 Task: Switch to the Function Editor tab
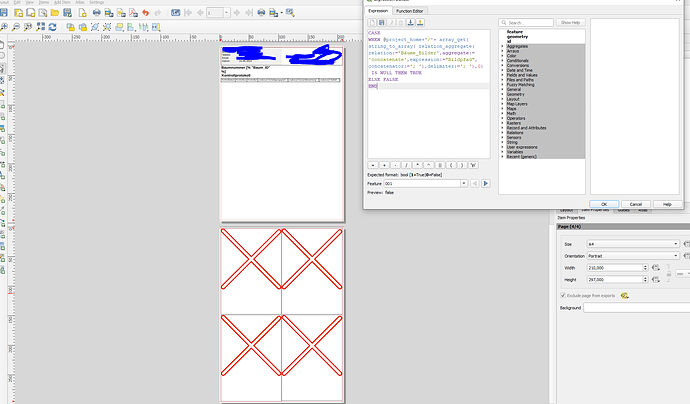click(x=410, y=11)
